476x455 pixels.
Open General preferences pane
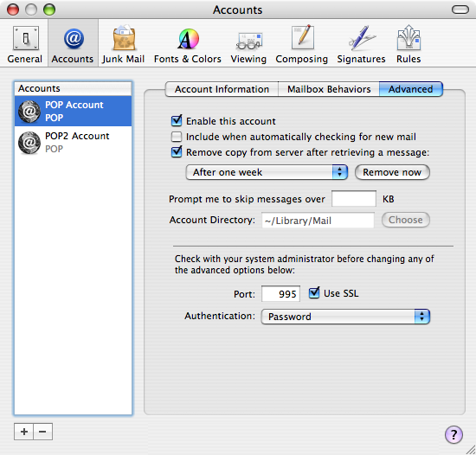pyautogui.click(x=25, y=44)
